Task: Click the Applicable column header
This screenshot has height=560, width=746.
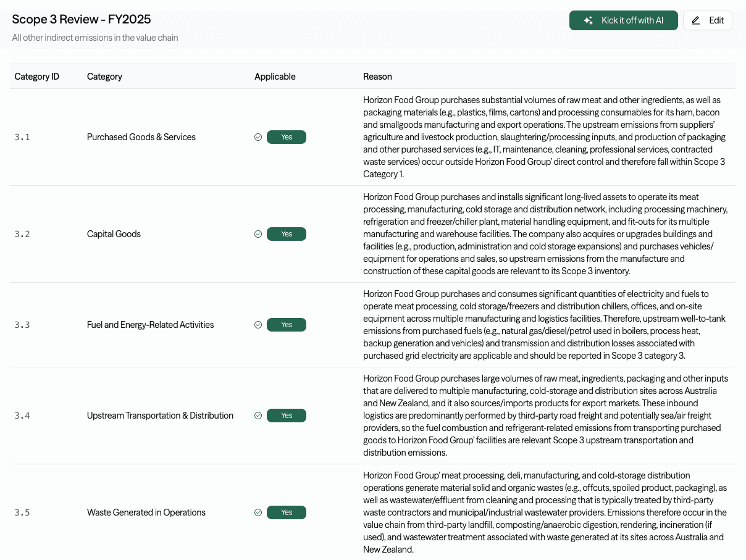Action: pos(275,77)
